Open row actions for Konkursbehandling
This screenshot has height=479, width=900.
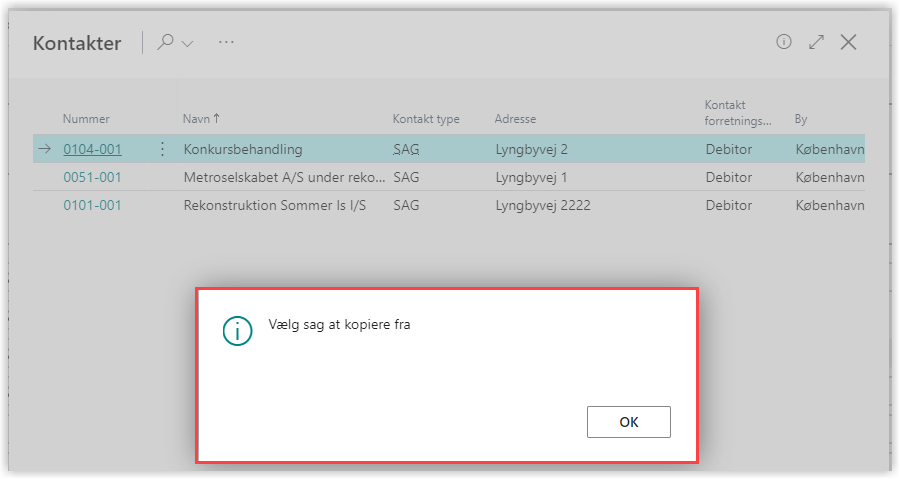[x=163, y=149]
